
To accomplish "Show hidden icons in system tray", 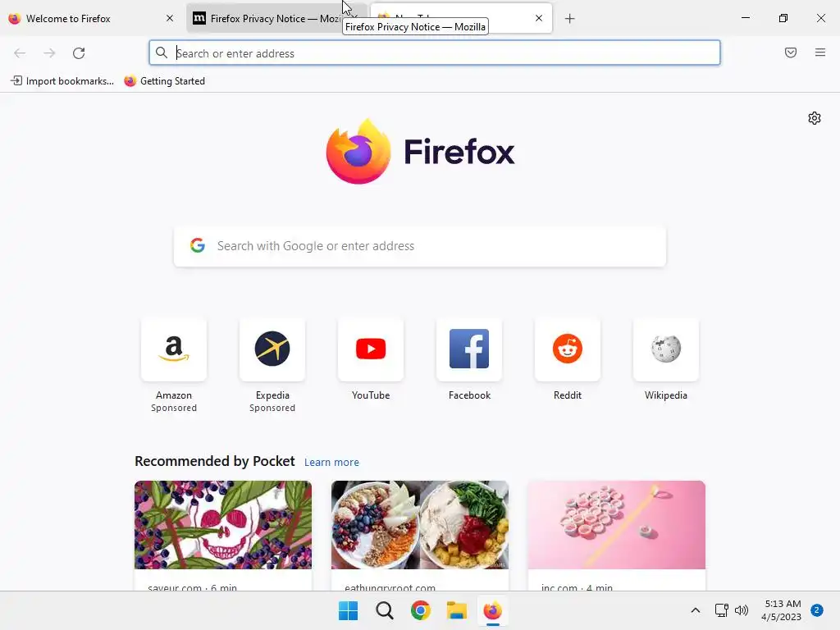I will tap(695, 610).
